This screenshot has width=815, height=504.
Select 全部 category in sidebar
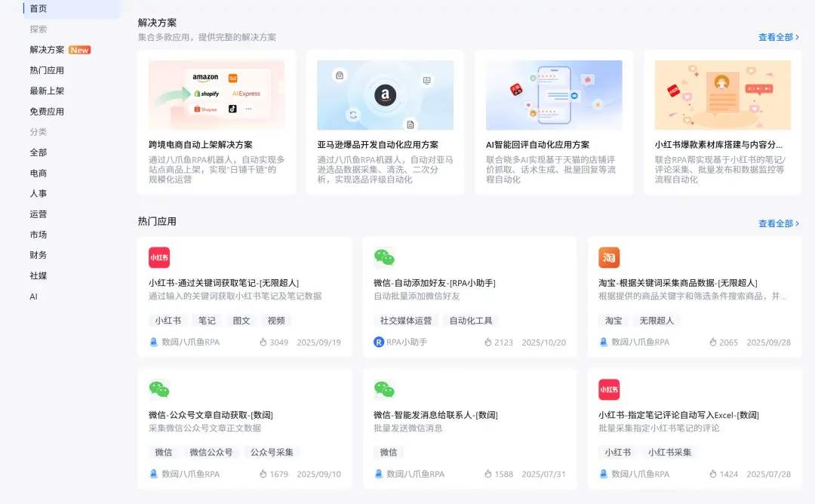pyautogui.click(x=38, y=152)
